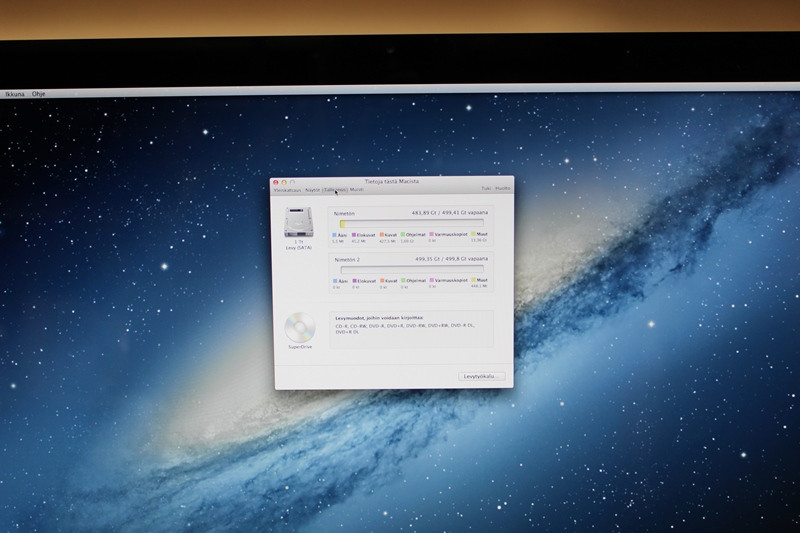This screenshot has width=800, height=533.
Task: Switch to the Muisti tab
Action: click(x=357, y=189)
